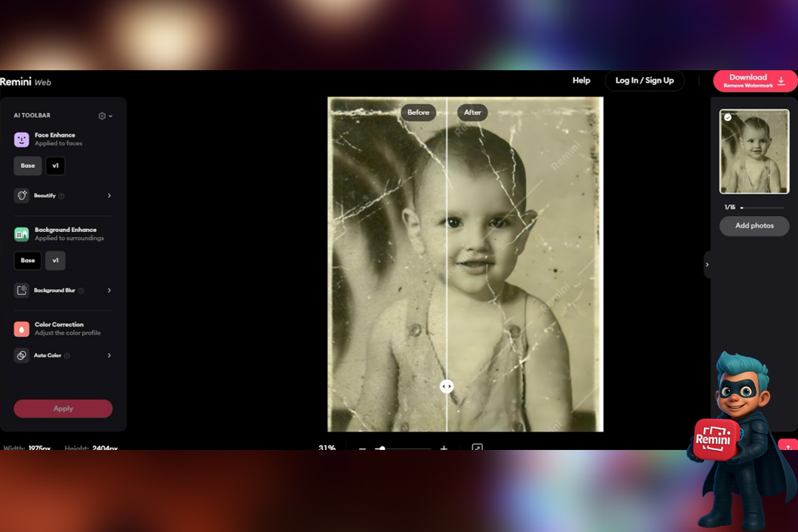Select v1 model under Face Enhance
This screenshot has height=532, width=798.
point(55,166)
